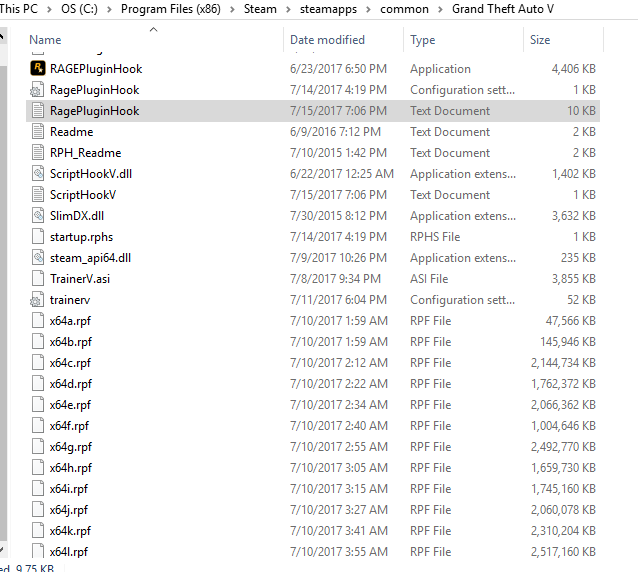Screen dimensions: 638x572
Task: Click the 2,517,160 KB size cell
Action: click(563, 552)
